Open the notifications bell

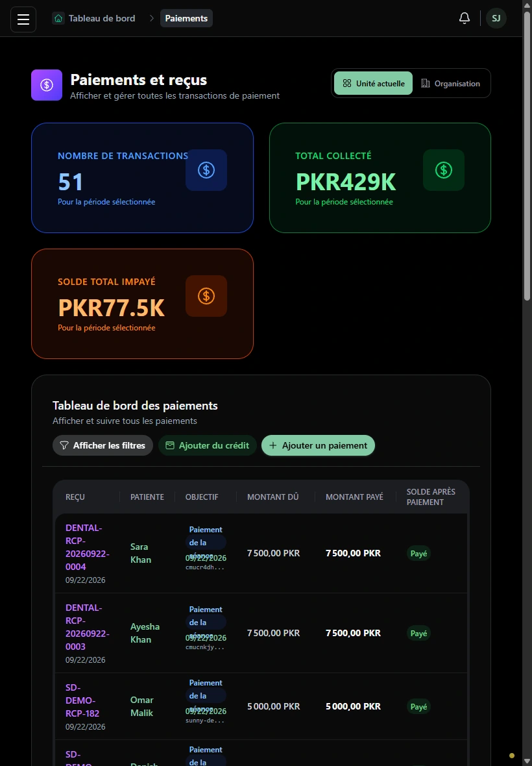464,19
